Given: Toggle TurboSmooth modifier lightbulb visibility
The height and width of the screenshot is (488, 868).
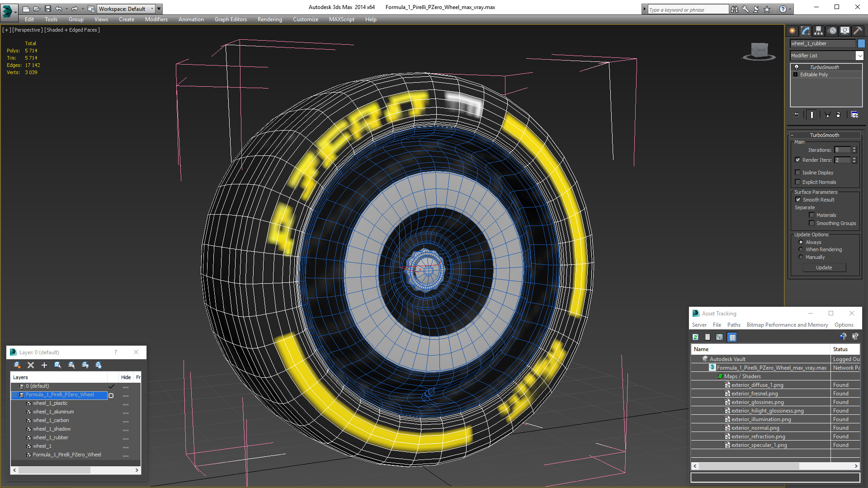Looking at the screenshot, I should [797, 67].
